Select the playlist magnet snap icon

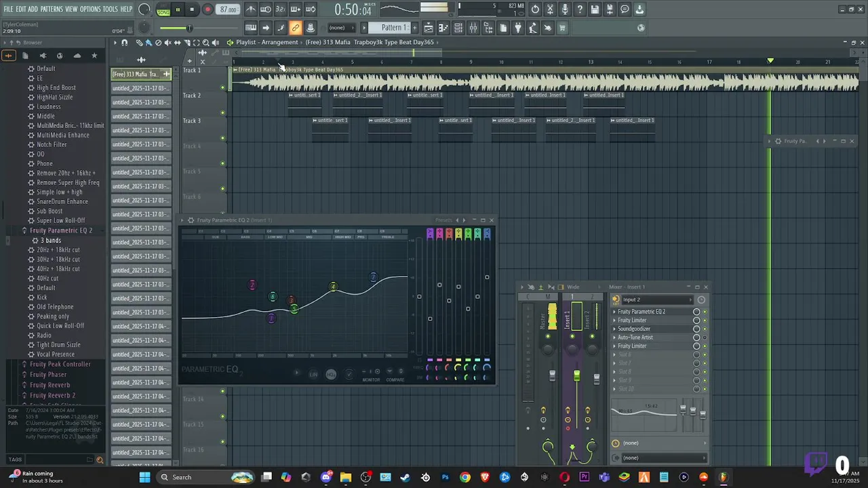click(x=124, y=43)
